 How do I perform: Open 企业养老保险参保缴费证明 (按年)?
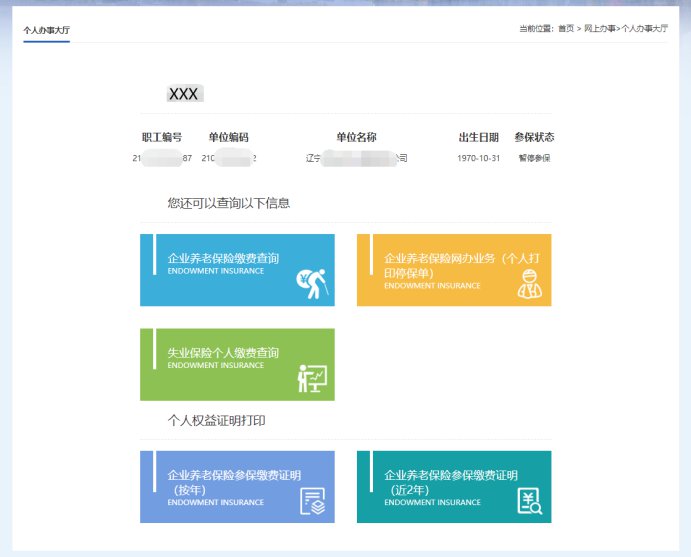[x=233, y=481]
